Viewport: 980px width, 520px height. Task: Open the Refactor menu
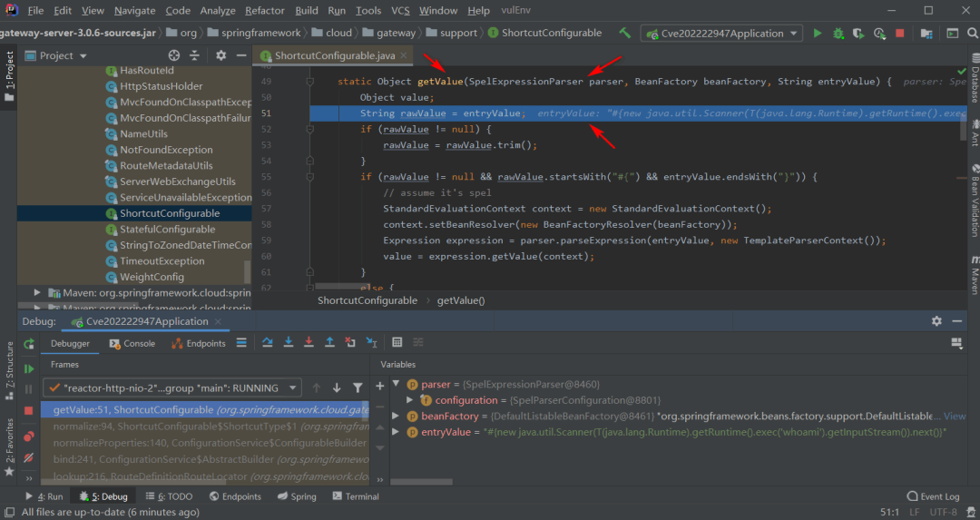pos(264,11)
